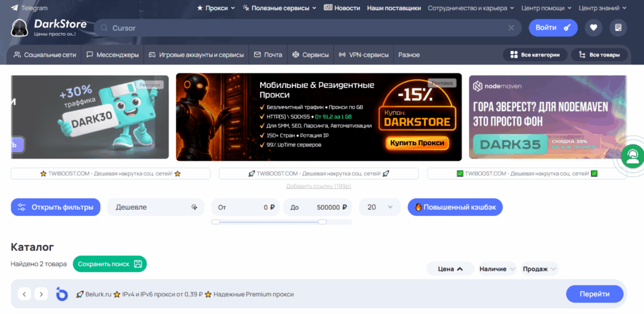Image resolution: width=644 pixels, height=314 pixels.
Task: Expand Сотрудничество и карьера dropdown
Action: click(x=471, y=8)
